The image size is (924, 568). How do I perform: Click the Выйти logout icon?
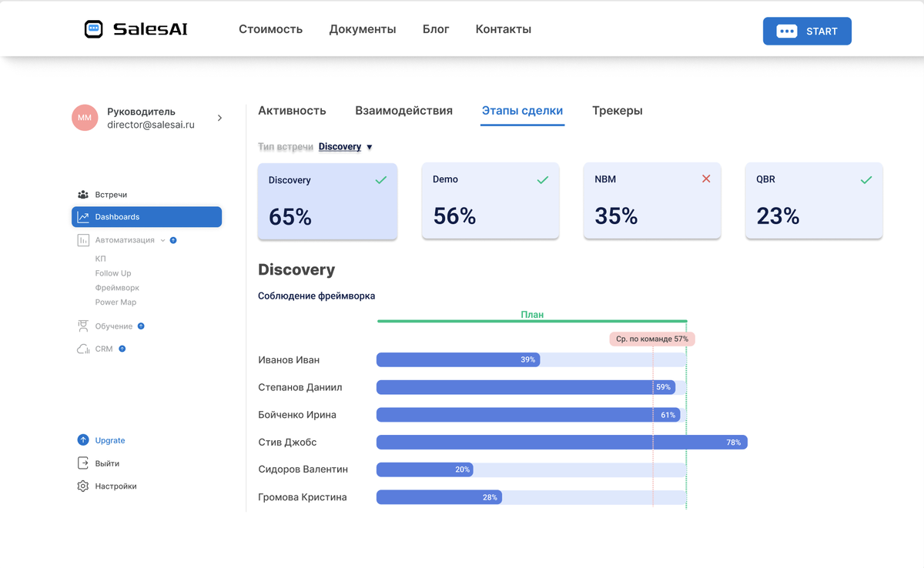click(x=83, y=463)
